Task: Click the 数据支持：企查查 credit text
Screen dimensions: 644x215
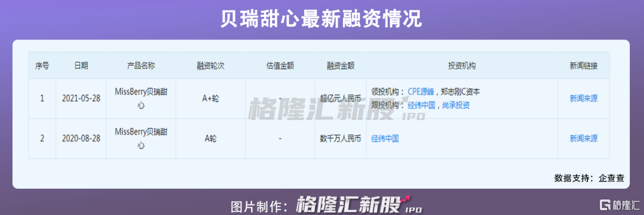Action: point(589,178)
